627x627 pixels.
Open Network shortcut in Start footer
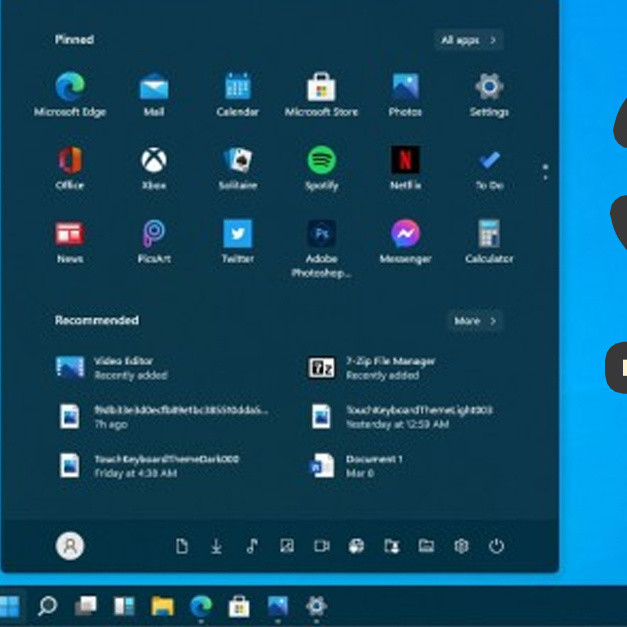[x=356, y=546]
